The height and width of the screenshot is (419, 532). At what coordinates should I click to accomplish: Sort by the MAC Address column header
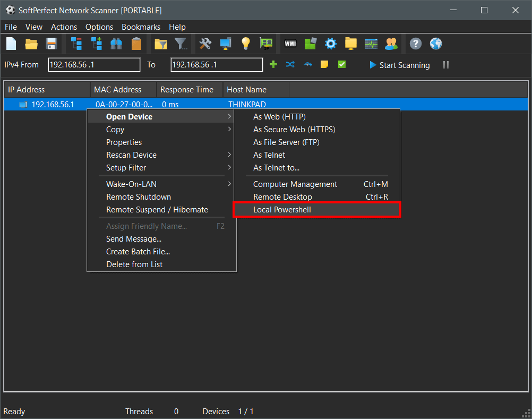click(124, 90)
